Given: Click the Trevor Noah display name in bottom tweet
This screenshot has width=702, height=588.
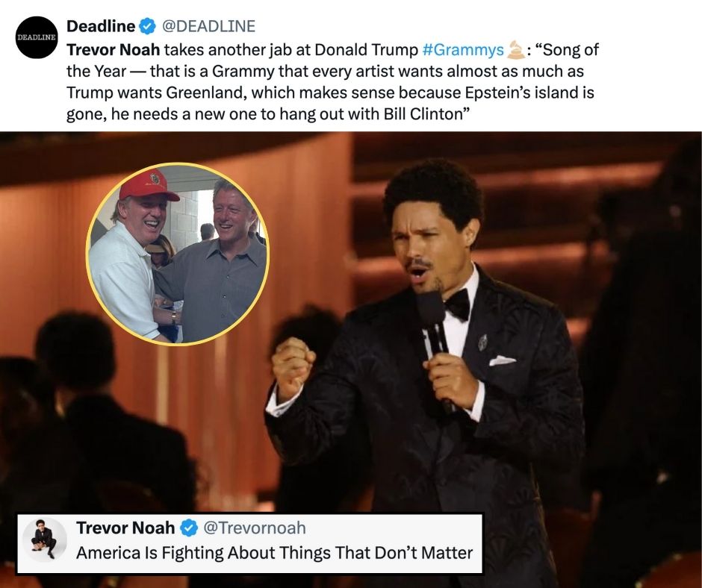Looking at the screenshot, I should (x=125, y=528).
